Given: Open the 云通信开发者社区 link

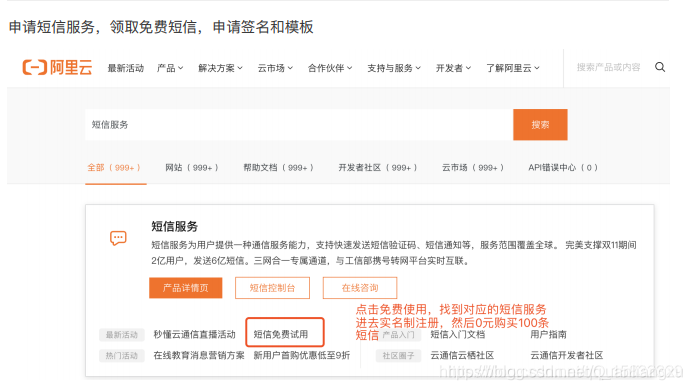Looking at the screenshot, I should point(567,355).
